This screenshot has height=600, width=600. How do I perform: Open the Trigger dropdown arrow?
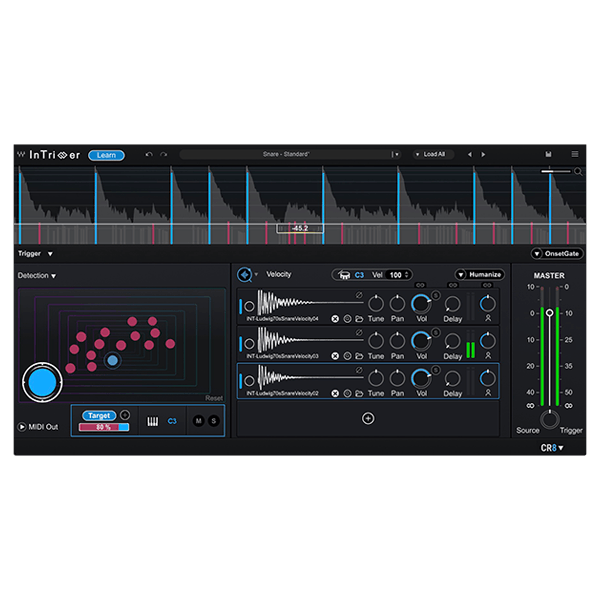tap(50, 254)
